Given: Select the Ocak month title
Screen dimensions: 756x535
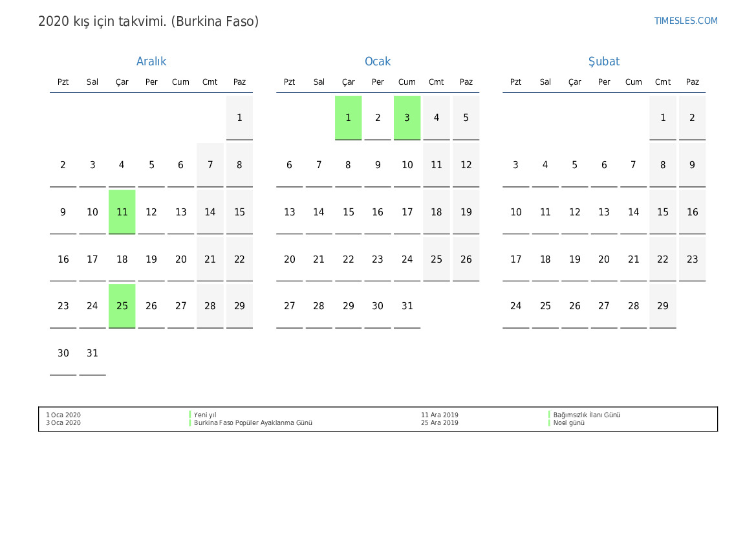Looking at the screenshot, I should [378, 61].
